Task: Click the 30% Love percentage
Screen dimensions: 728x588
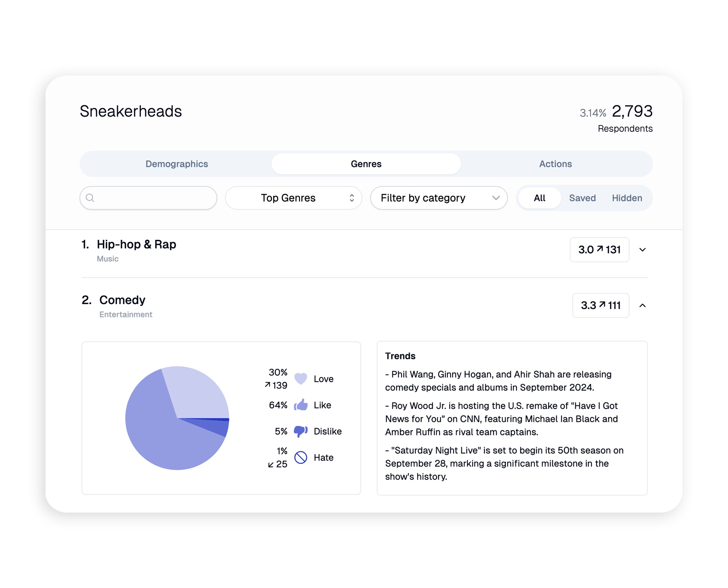Action: point(278,372)
